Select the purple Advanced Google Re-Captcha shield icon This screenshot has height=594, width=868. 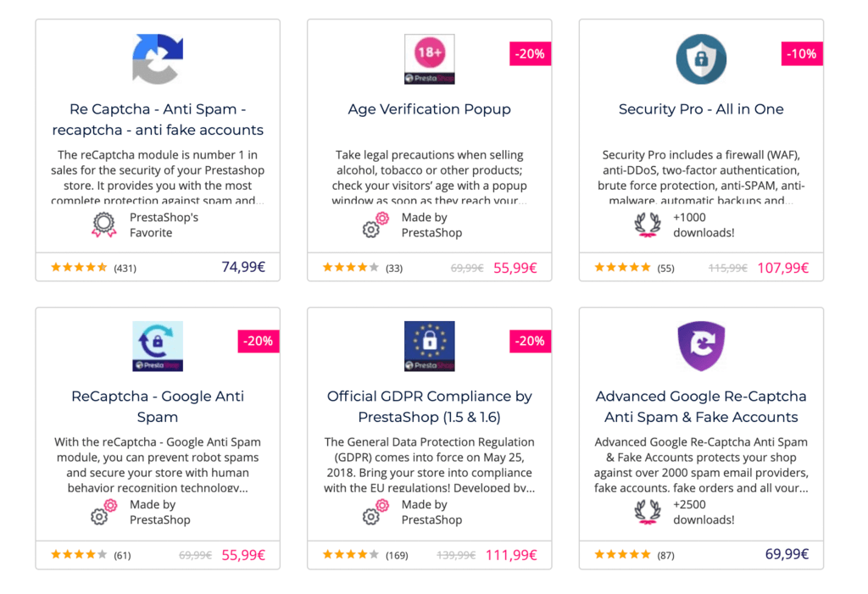(x=700, y=345)
